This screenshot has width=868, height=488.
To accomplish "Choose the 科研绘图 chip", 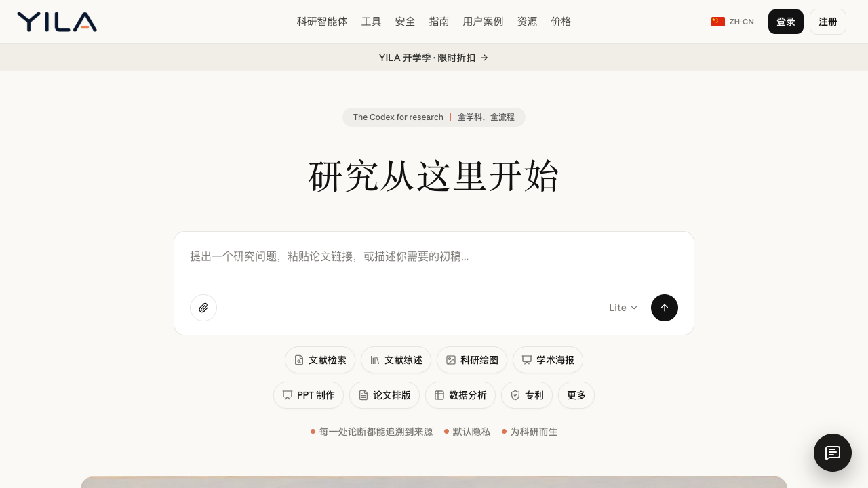I will click(472, 360).
